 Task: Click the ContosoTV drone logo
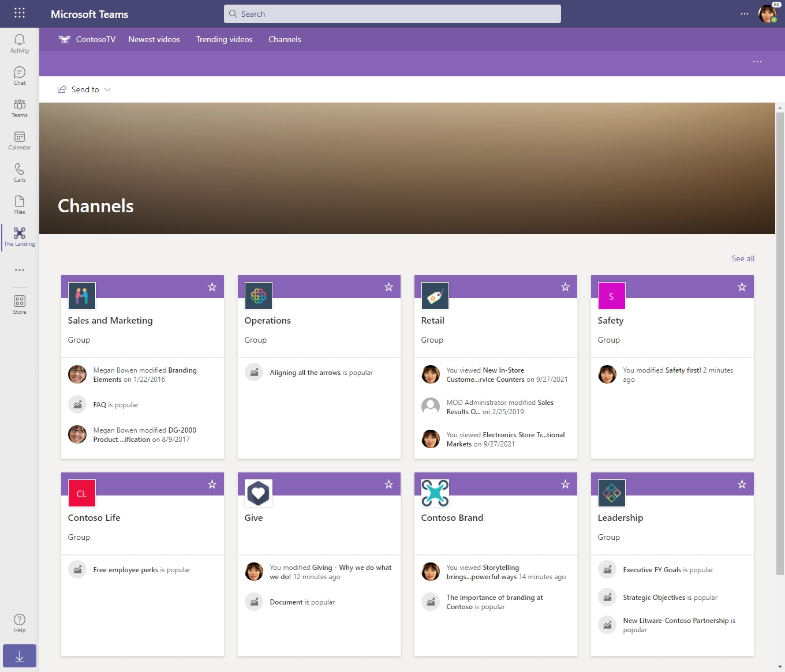[x=65, y=39]
